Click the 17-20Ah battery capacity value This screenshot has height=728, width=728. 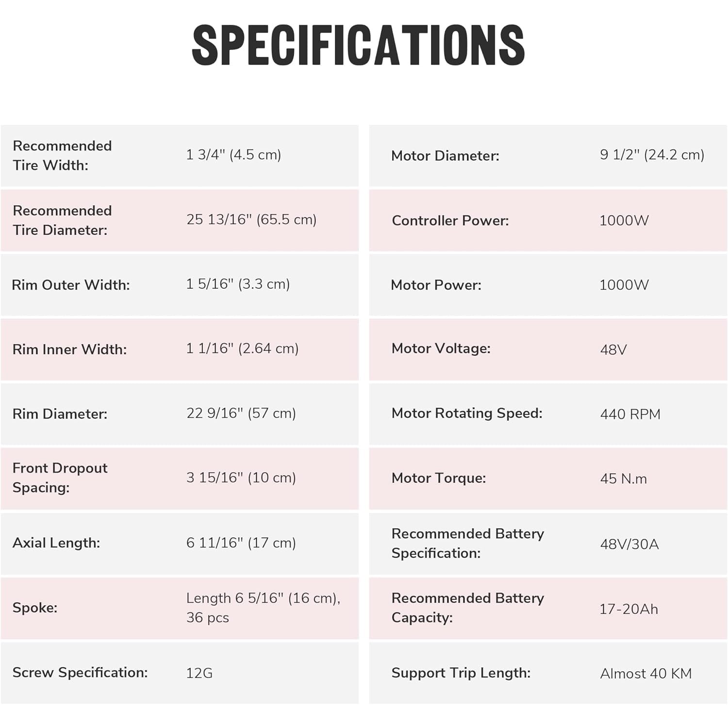[x=629, y=609]
